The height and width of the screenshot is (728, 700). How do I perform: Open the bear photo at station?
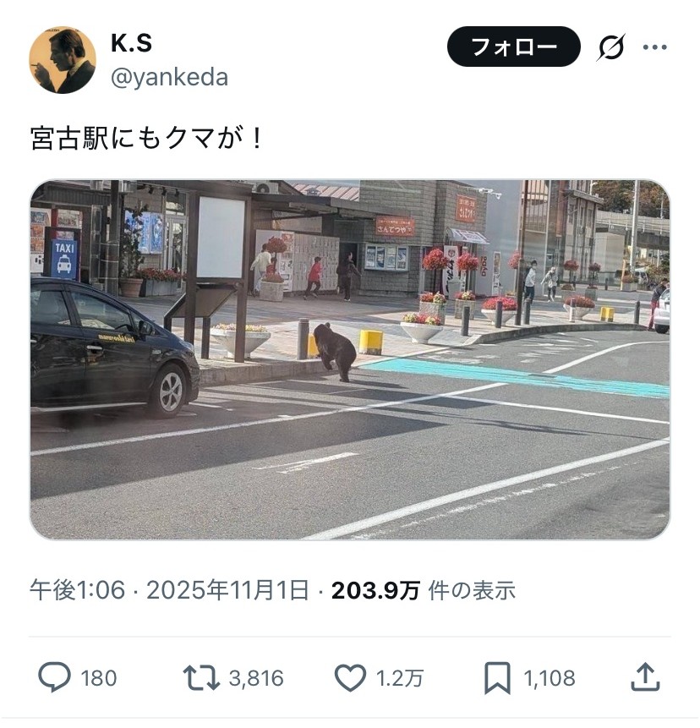tap(351, 360)
